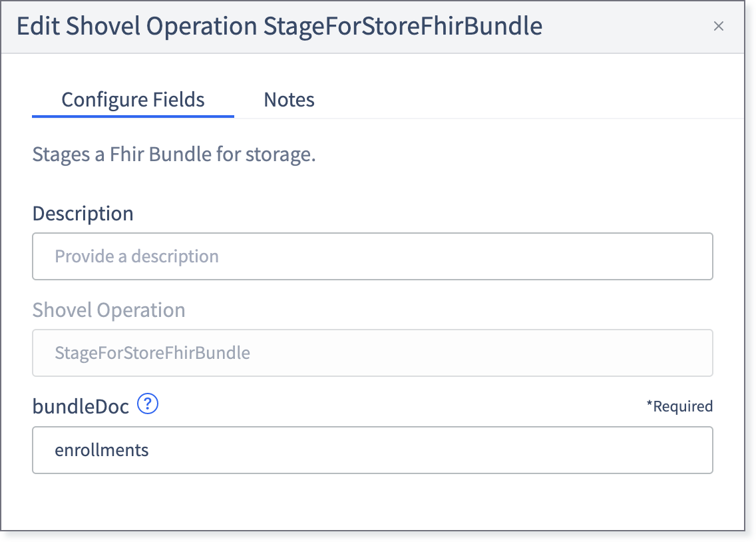Click the gray line right of the Notes tab

point(530,118)
